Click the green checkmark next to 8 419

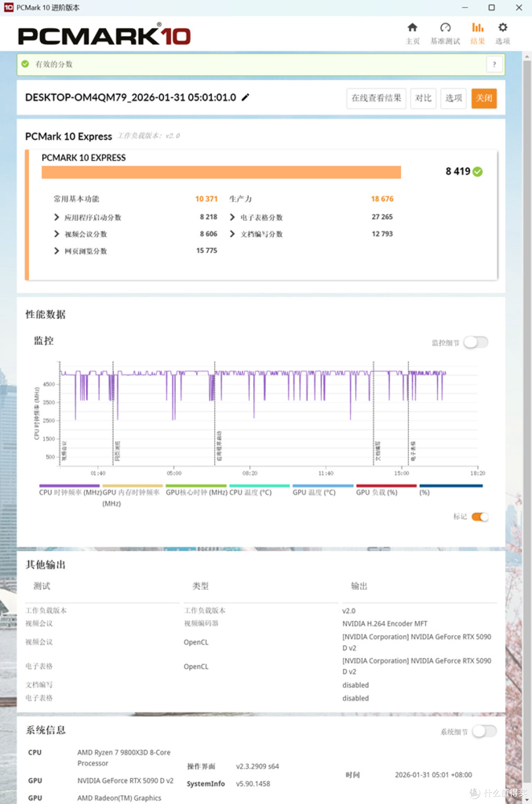[477, 172]
